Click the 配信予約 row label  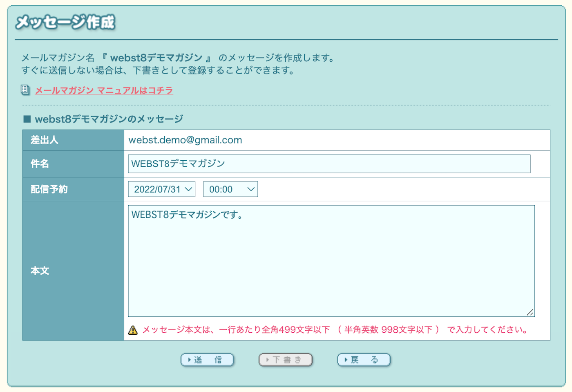(x=49, y=189)
